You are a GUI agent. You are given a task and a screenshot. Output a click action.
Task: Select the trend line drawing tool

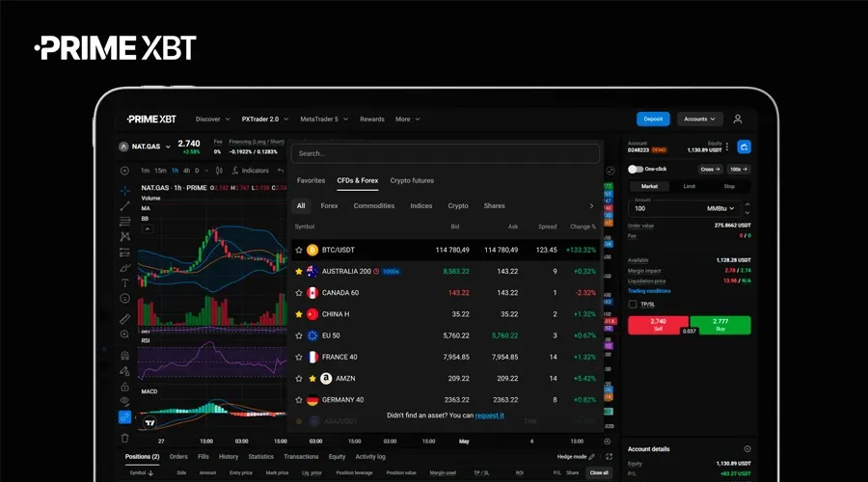(125, 206)
